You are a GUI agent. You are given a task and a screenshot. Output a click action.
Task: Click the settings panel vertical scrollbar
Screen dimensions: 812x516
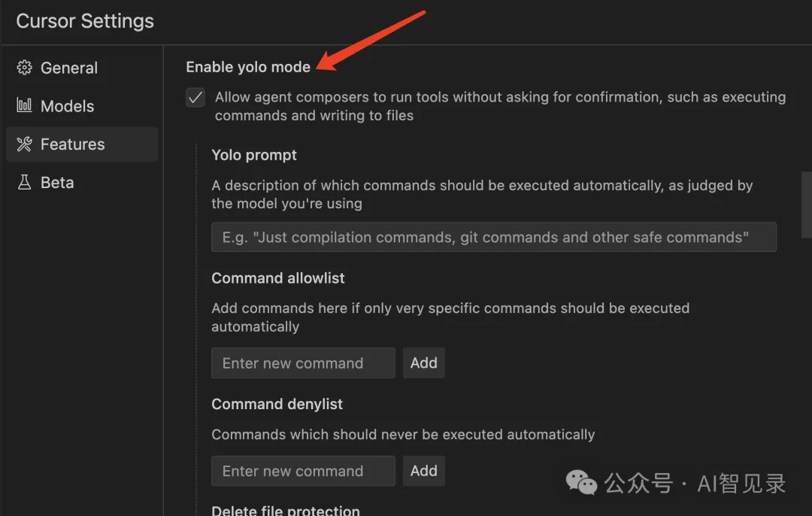[806, 205]
